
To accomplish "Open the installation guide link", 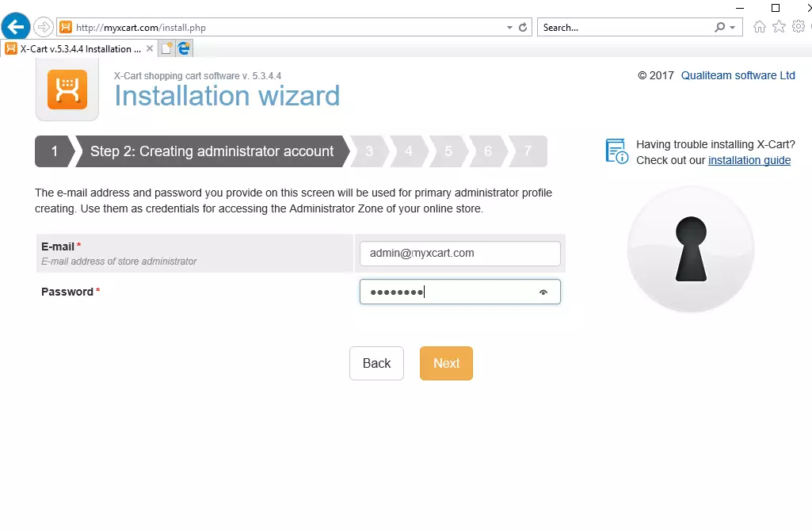I will pyautogui.click(x=749, y=161).
